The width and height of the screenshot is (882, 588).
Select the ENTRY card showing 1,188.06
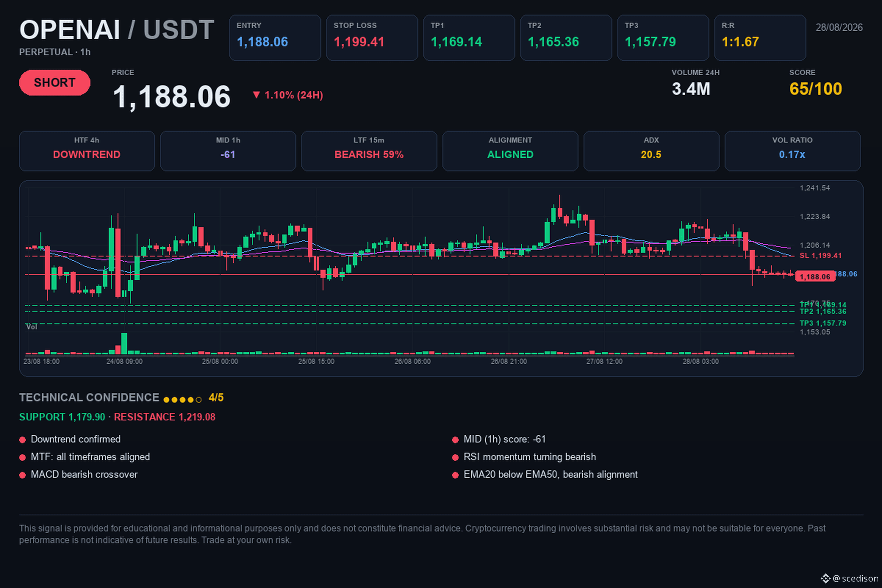[275, 38]
